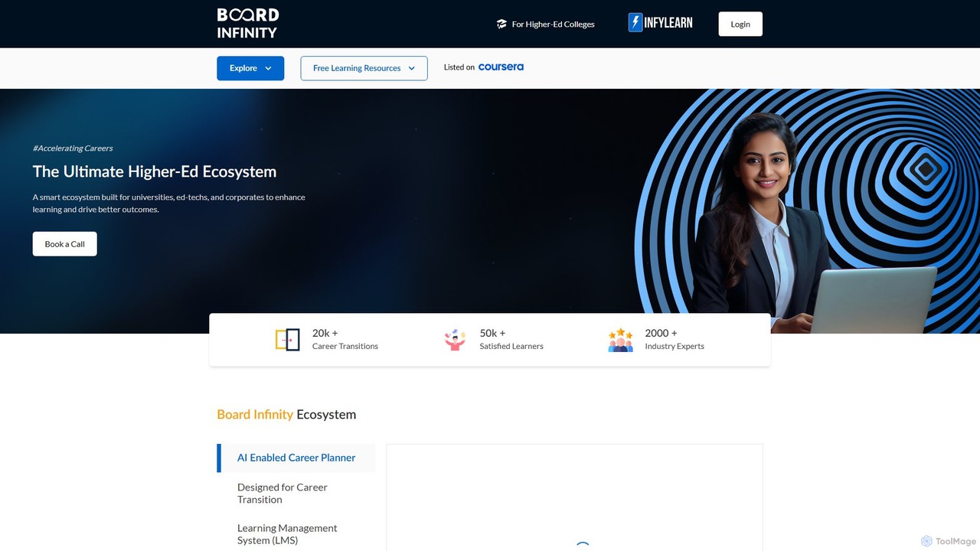Switch to Designed for Career Transition tab
Screen dimensions: 980x551
pyautogui.click(x=283, y=493)
